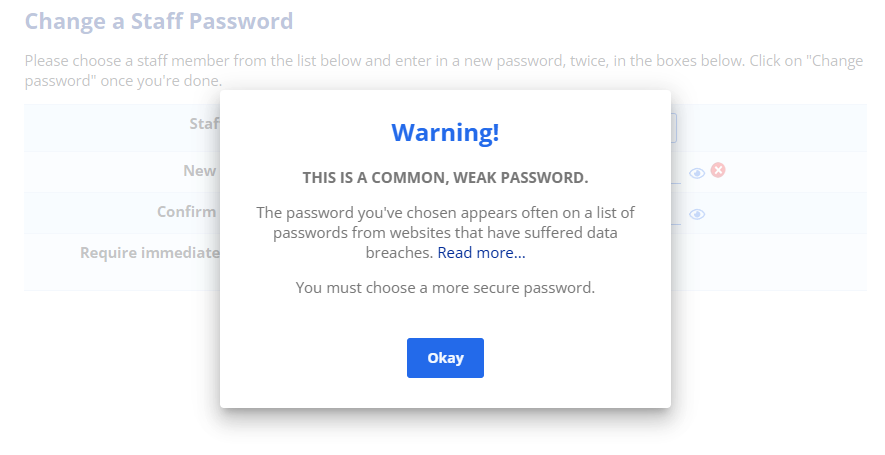885x455 pixels.
Task: Click the blue Warning! heading
Action: [445, 132]
